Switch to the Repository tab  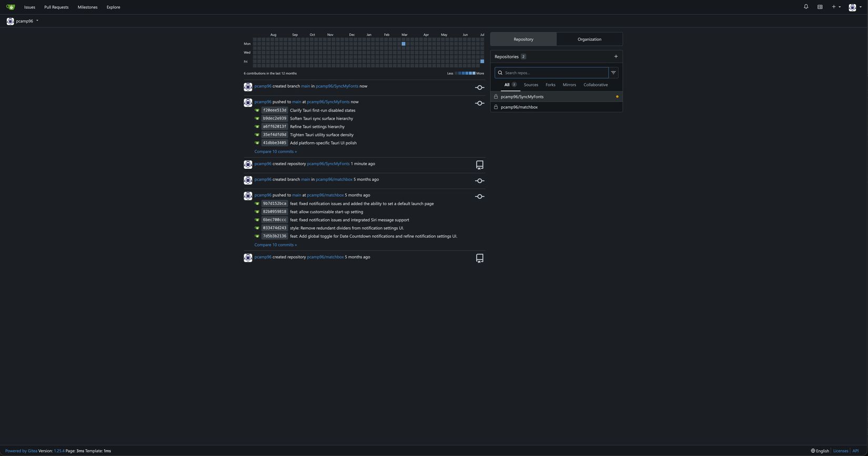pos(523,39)
